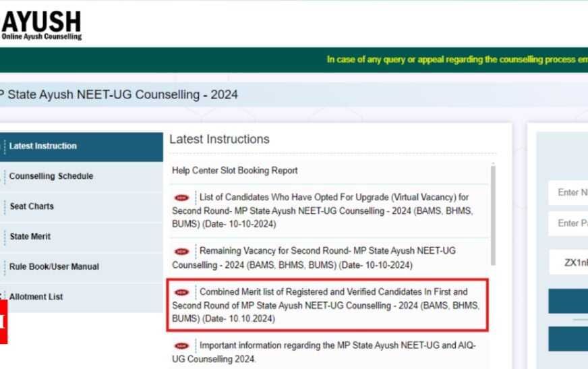Focus the second Enter input field in login panel

click(568, 223)
